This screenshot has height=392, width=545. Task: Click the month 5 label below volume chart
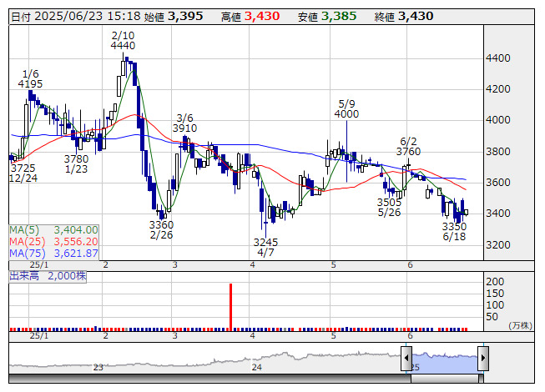[x=333, y=336]
